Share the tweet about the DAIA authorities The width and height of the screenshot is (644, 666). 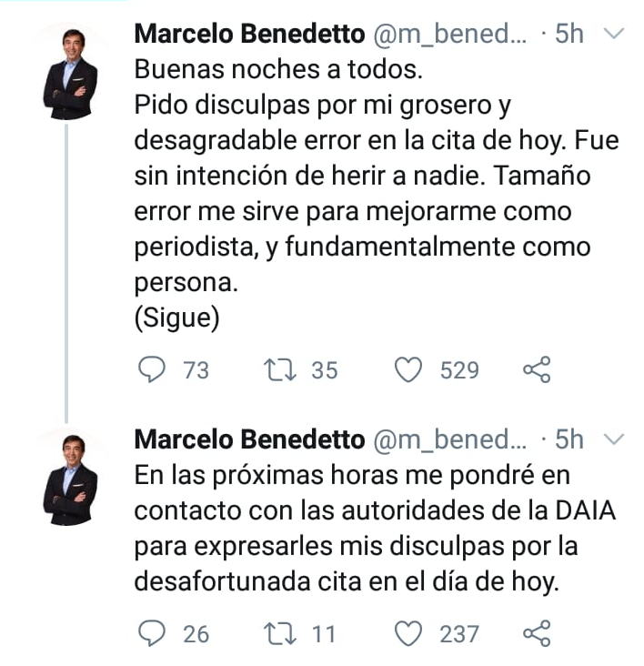tap(537, 633)
